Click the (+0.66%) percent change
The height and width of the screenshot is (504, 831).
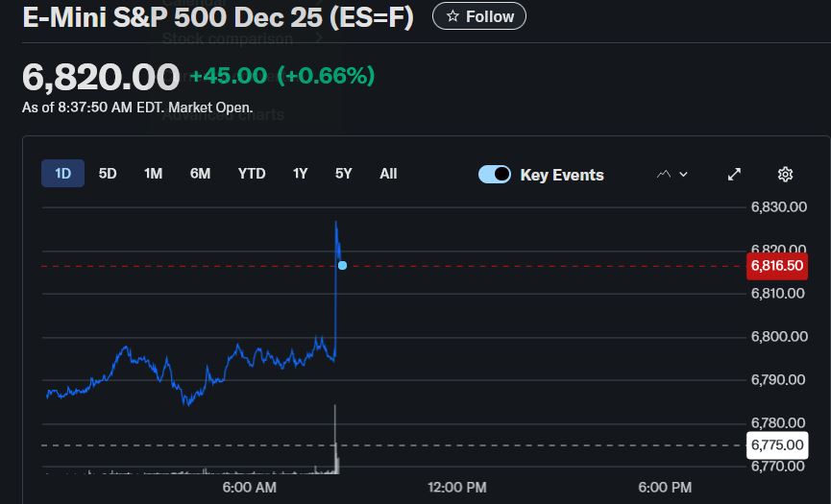[326, 76]
